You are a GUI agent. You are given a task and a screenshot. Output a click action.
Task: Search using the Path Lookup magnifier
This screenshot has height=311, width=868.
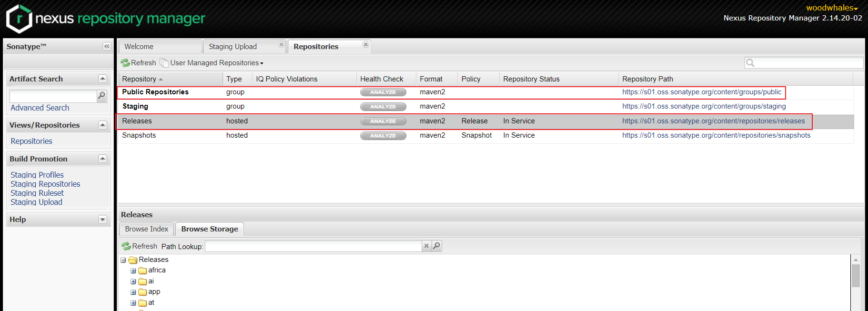436,246
